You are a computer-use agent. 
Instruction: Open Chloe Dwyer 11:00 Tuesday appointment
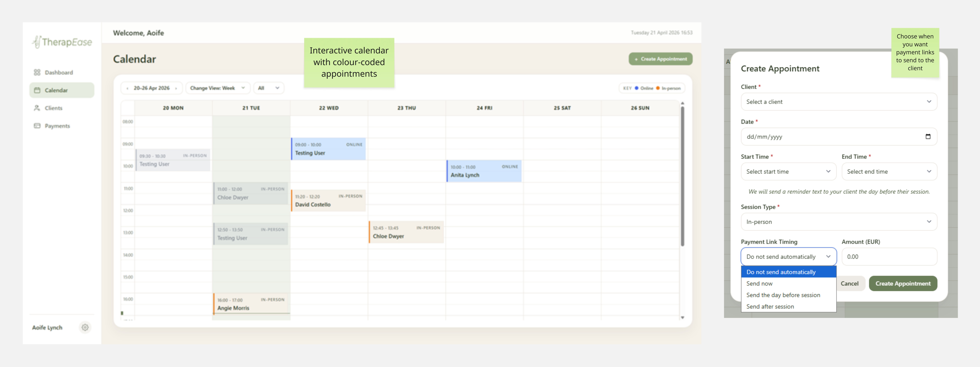251,193
